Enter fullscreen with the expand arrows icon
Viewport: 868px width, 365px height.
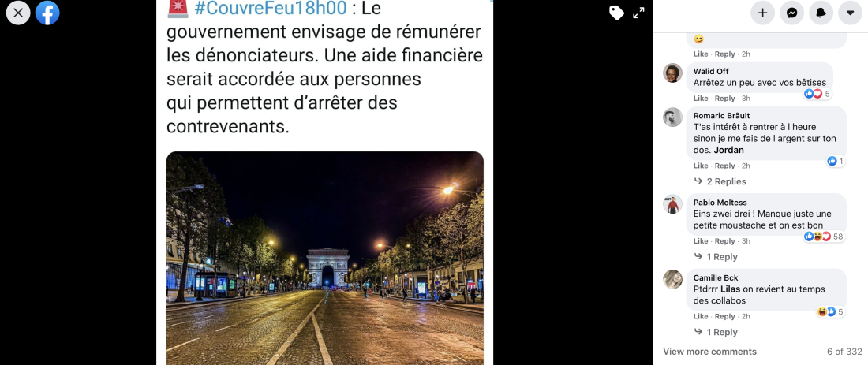[639, 13]
